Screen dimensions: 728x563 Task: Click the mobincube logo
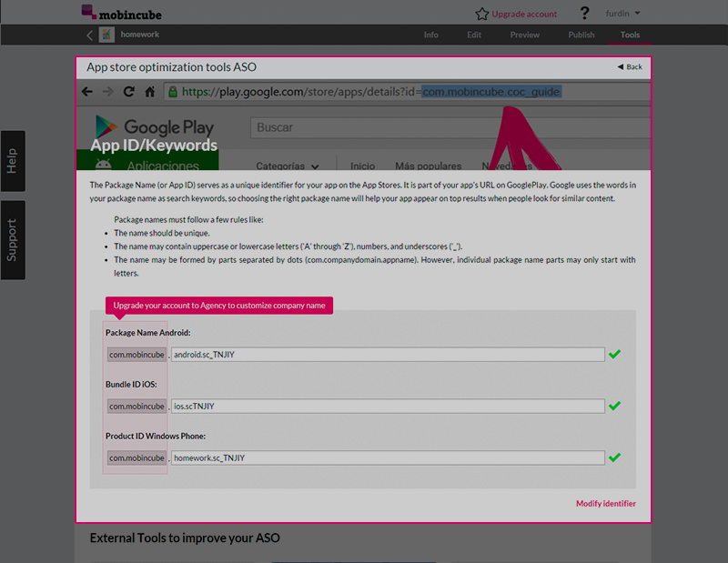[122, 13]
